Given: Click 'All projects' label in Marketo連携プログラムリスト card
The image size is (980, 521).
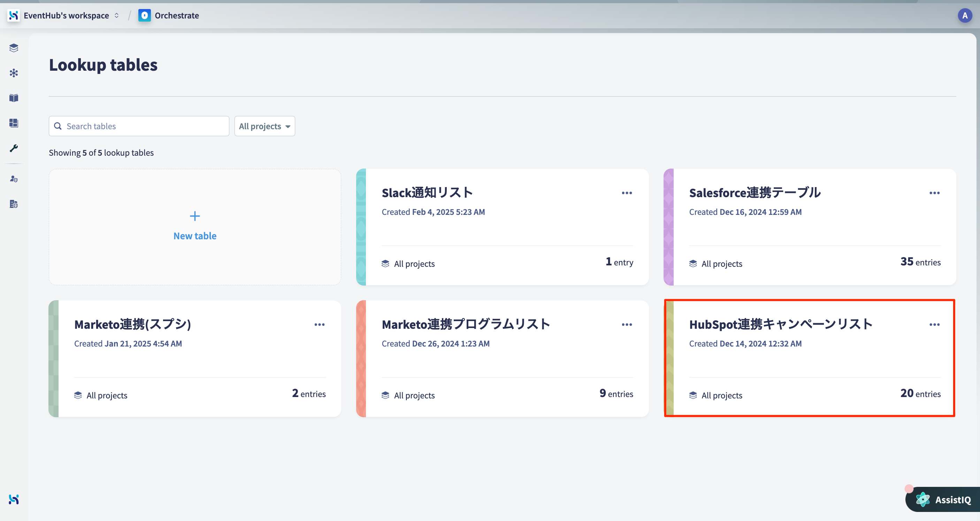Looking at the screenshot, I should (x=414, y=395).
